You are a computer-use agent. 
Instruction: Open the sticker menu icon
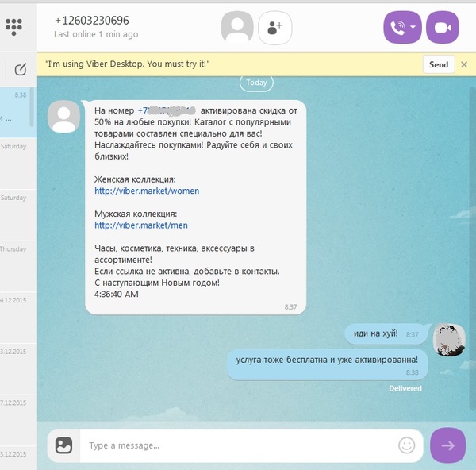64,445
